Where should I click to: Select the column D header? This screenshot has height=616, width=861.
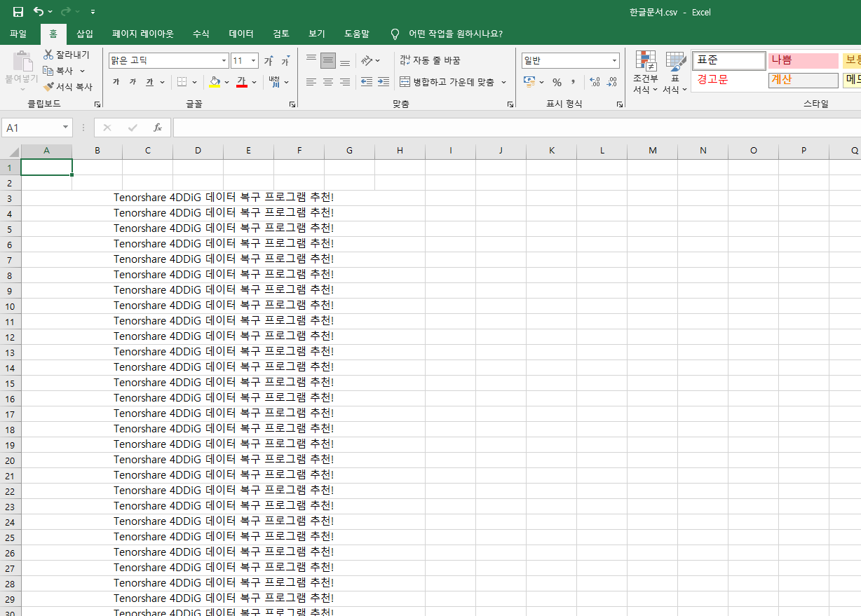(198, 151)
